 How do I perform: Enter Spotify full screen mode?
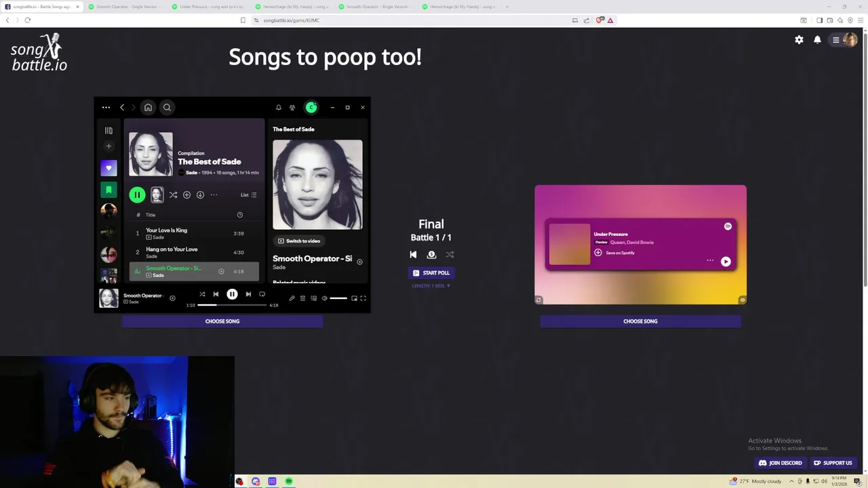pyautogui.click(x=363, y=298)
